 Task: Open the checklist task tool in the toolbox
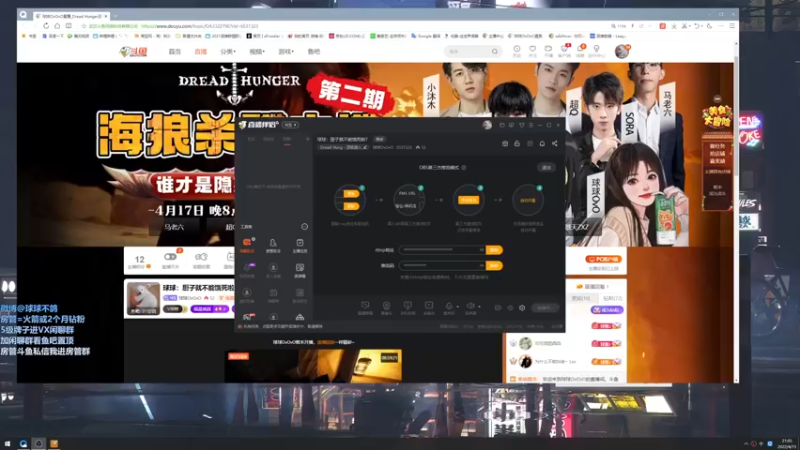click(299, 243)
